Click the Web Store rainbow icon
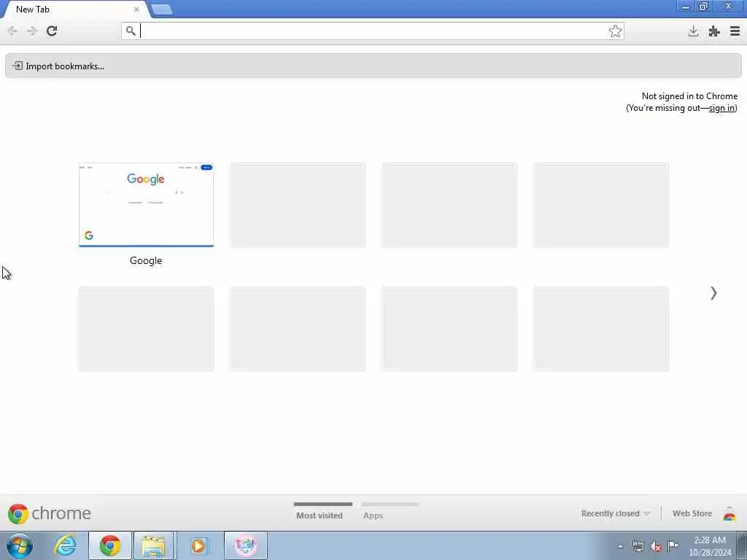 click(729, 514)
